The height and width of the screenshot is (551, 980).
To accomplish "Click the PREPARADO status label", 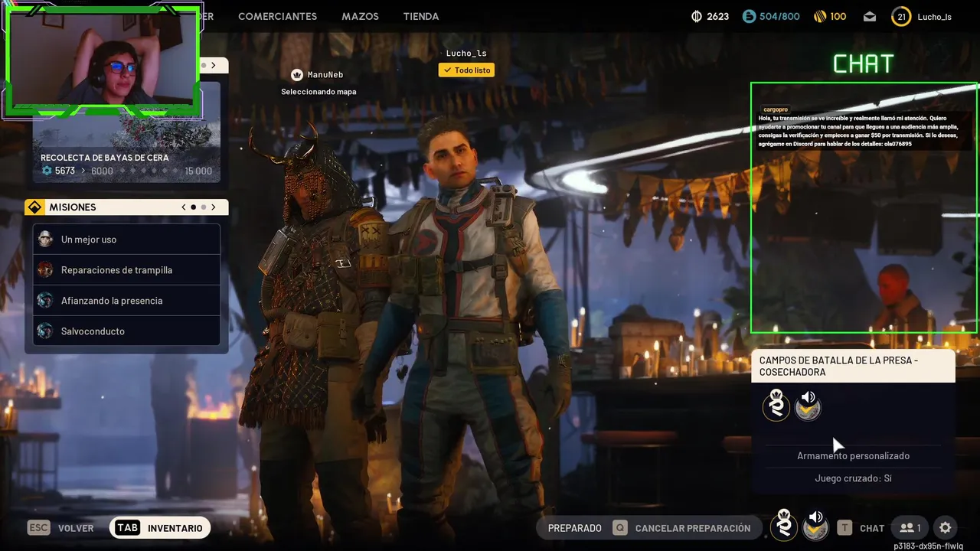I will (x=575, y=528).
